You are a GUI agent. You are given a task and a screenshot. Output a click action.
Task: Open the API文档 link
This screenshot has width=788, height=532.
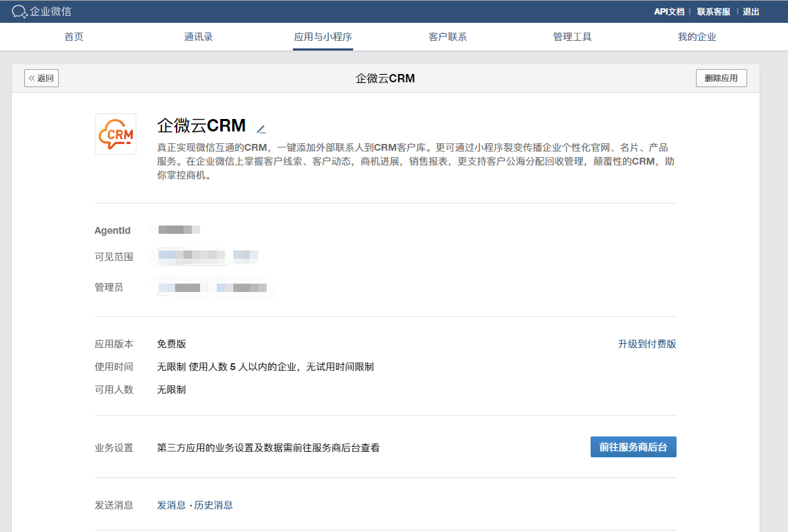click(669, 12)
